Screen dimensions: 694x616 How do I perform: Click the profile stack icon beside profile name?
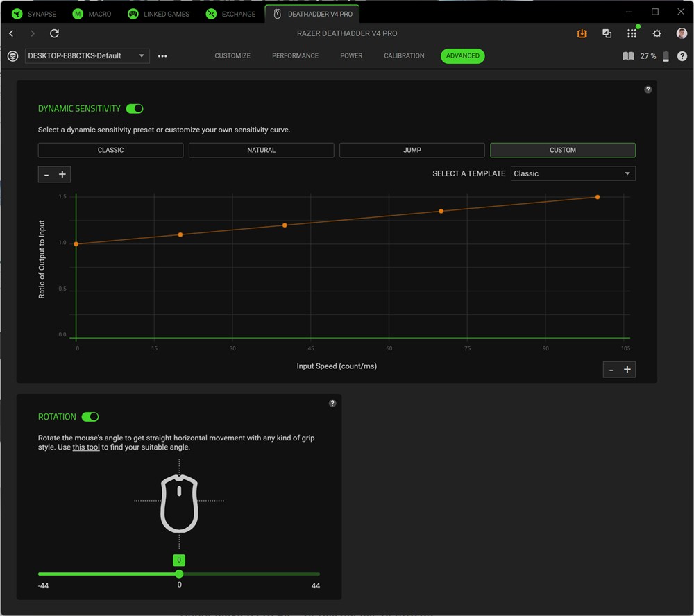pyautogui.click(x=12, y=56)
